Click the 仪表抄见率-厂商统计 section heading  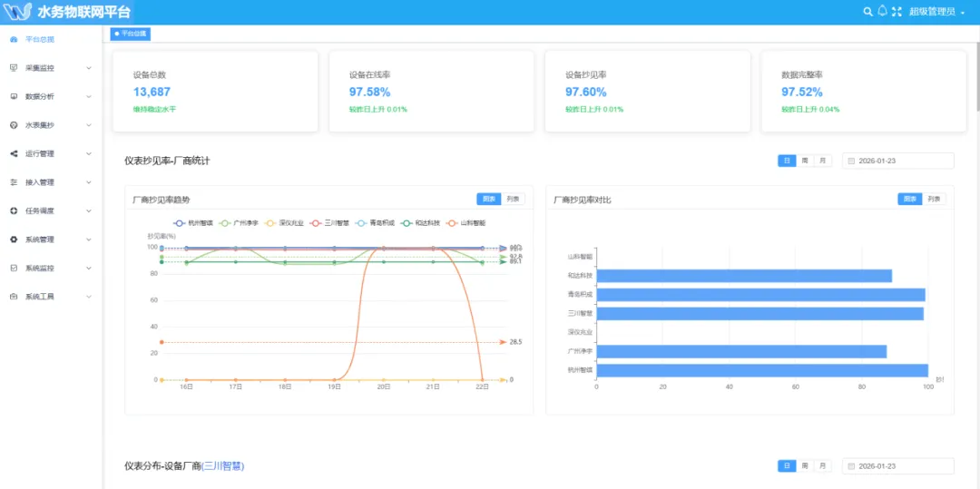point(168,161)
